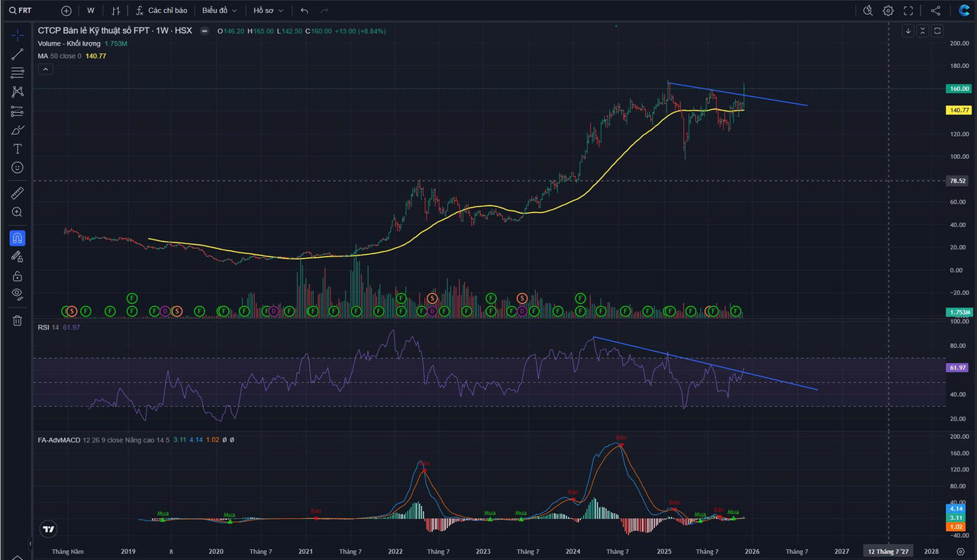This screenshot has height=560, width=977.
Task: Open time axis settings gear
Action: pos(961,551)
